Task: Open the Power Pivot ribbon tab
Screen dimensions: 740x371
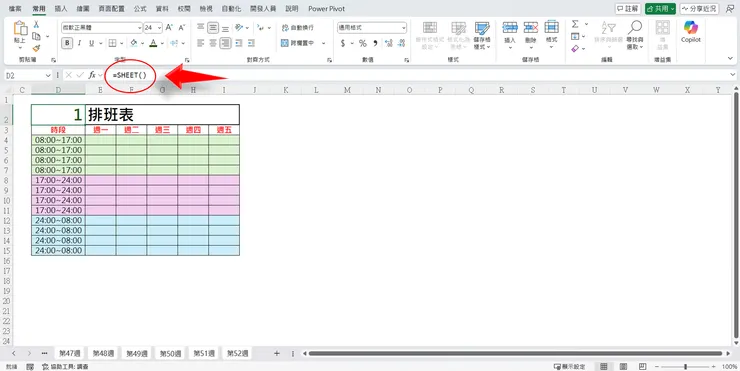Action: click(x=327, y=9)
